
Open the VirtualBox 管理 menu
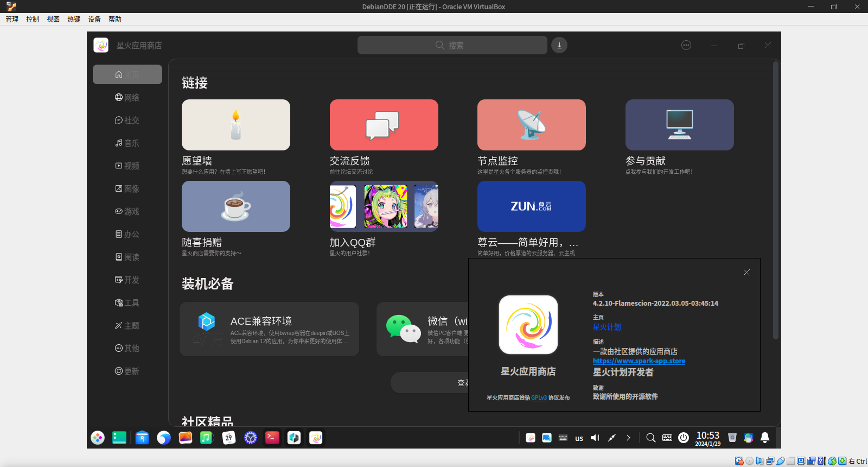point(12,19)
